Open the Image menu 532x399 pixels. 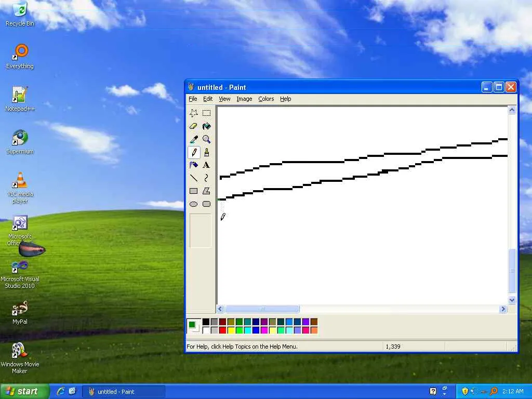pos(244,99)
